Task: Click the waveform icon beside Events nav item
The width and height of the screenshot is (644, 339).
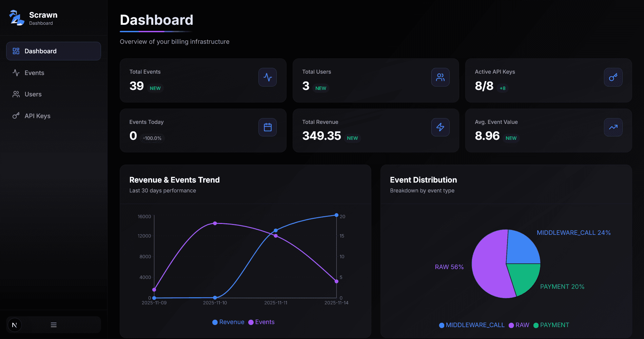Action: (x=15, y=73)
